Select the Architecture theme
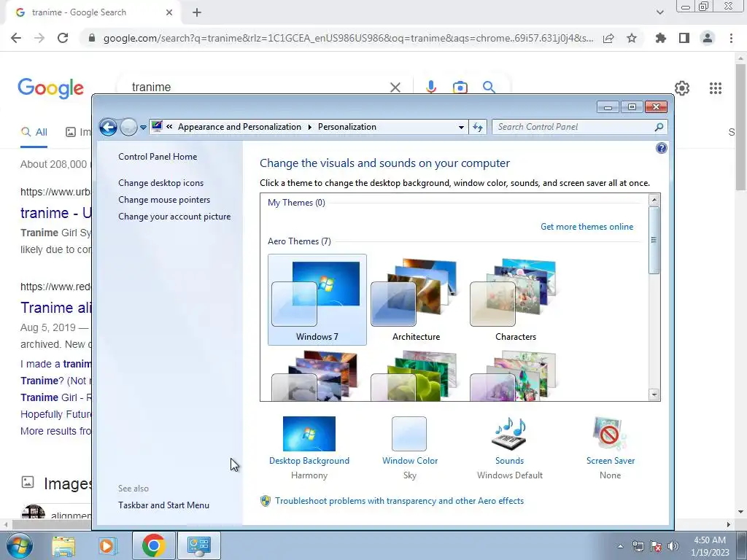Image resolution: width=747 pixels, height=560 pixels. [x=416, y=300]
